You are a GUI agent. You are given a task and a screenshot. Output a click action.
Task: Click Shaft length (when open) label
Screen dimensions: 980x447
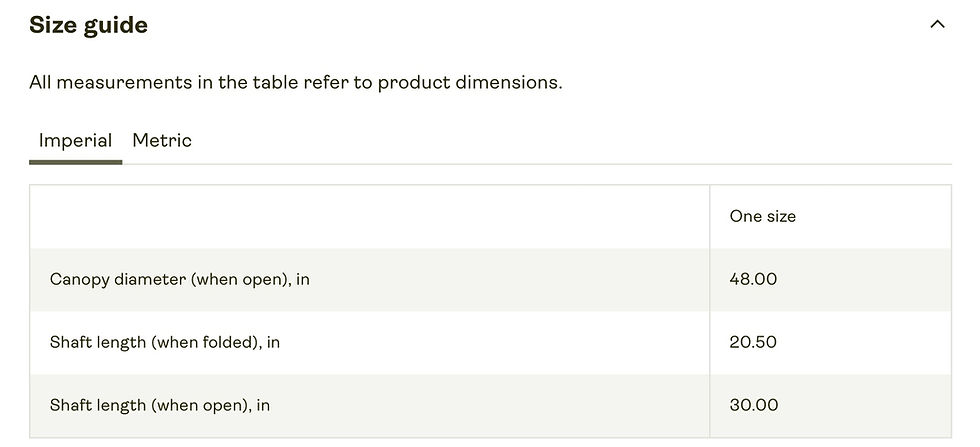tap(160, 405)
